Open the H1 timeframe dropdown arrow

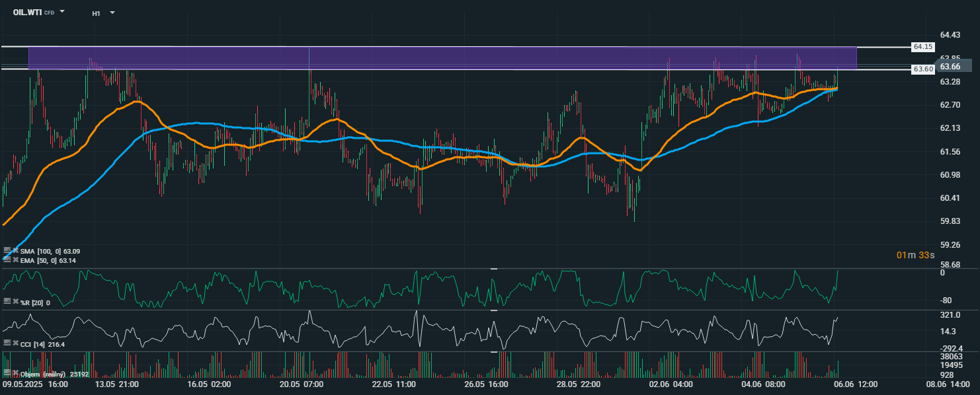tap(112, 13)
